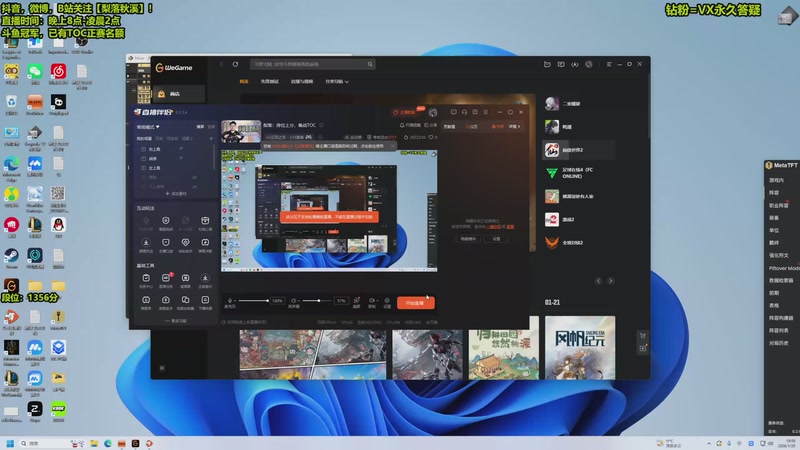The height and width of the screenshot is (450, 800).
Task: Click the 57% speaker volume field
Action: coord(341,301)
